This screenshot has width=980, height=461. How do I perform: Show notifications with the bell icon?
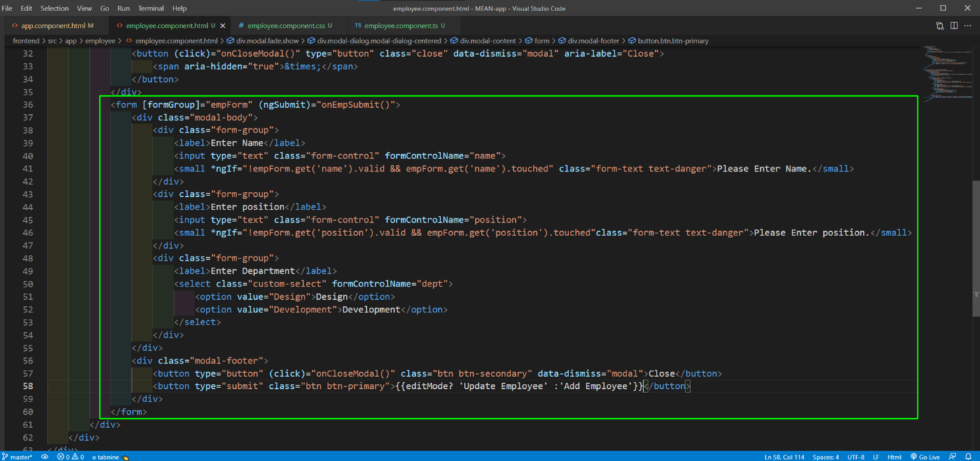[969, 457]
